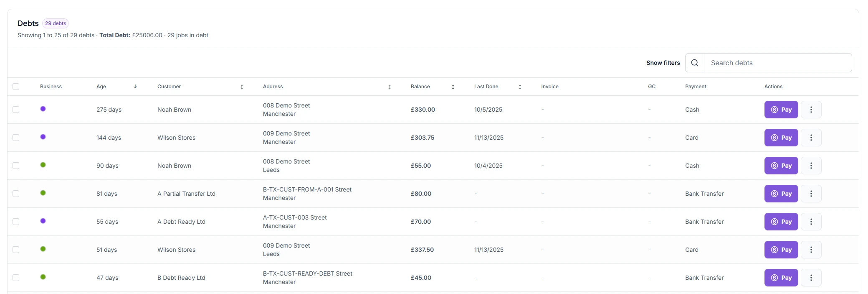The height and width of the screenshot is (294, 868).
Task: Click the purple business dot for Noah Brown
Action: (x=43, y=109)
